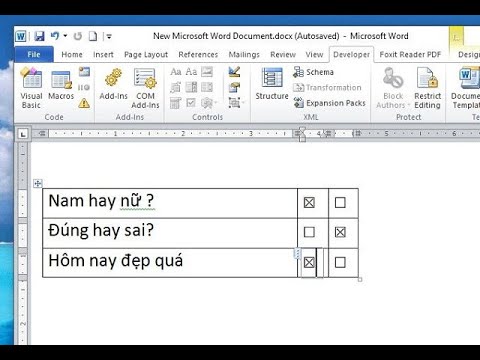Open Restrict Editing pane
The image size is (480, 360).
427,88
